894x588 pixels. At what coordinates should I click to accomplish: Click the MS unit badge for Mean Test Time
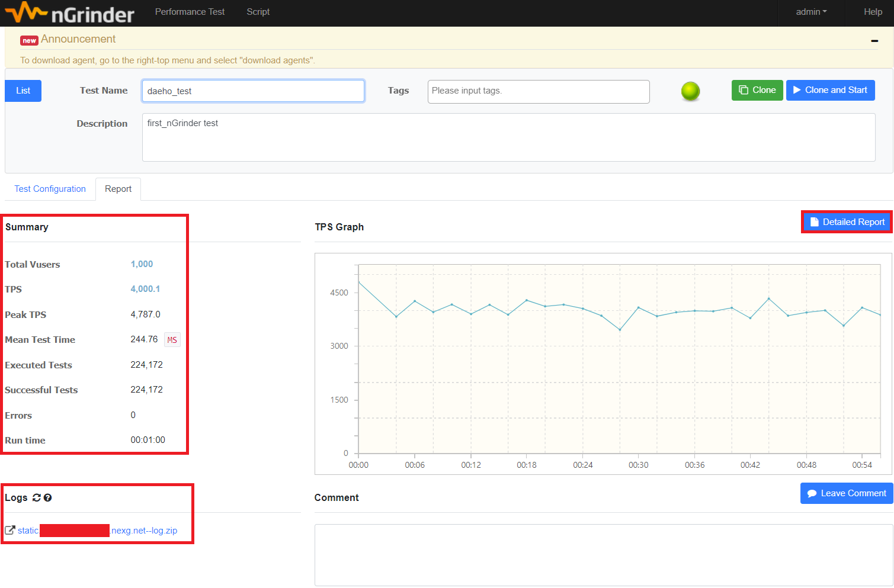[172, 340]
